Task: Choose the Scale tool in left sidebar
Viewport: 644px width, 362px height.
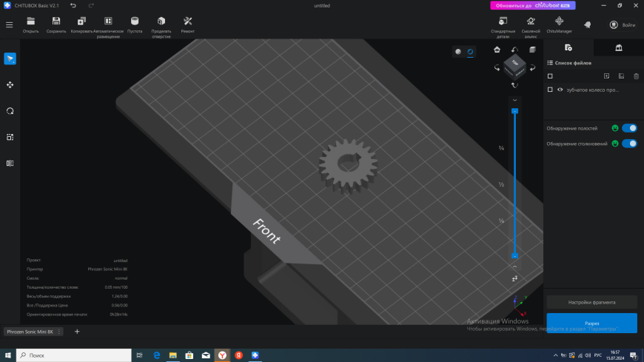Action: point(10,137)
